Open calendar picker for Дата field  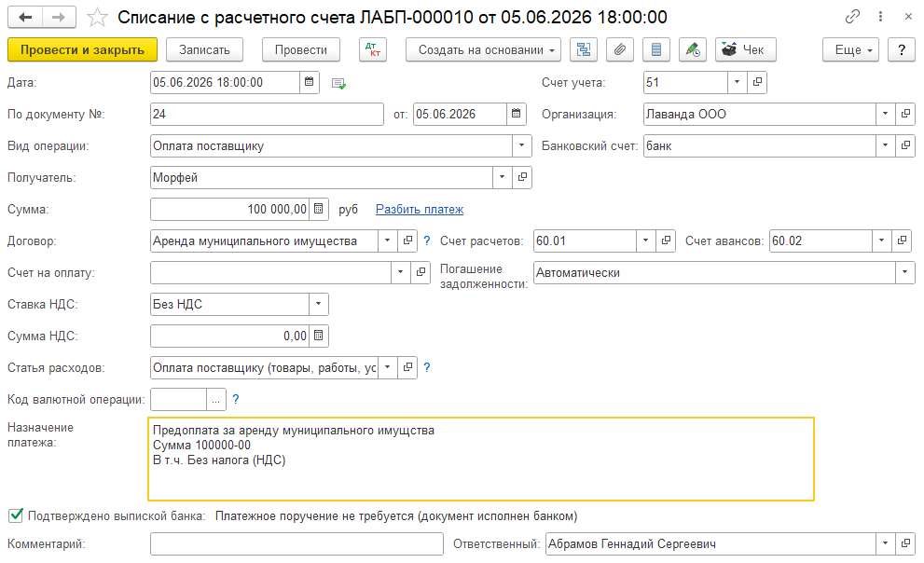pos(310,82)
